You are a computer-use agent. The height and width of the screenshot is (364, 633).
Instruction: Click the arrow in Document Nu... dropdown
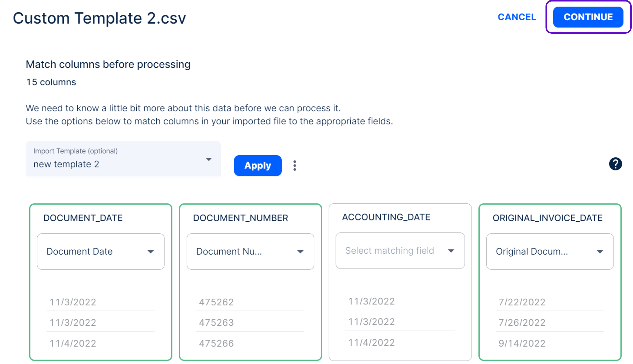pos(300,252)
